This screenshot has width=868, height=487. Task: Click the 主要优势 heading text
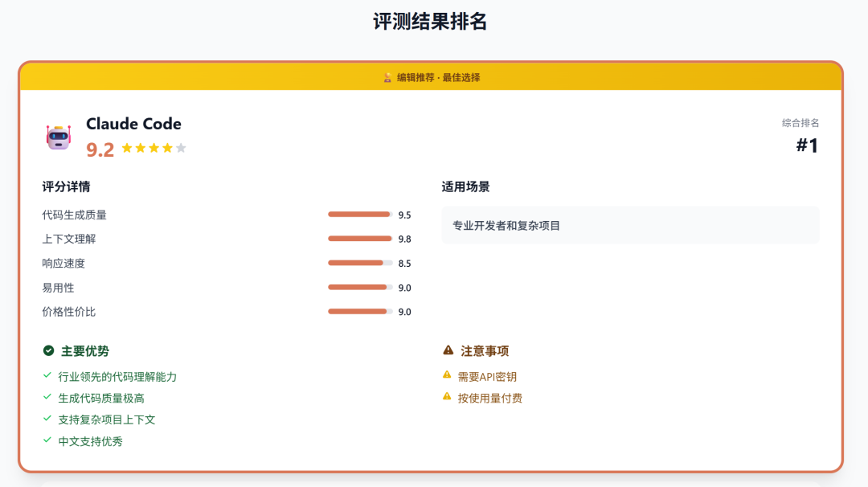coord(85,351)
